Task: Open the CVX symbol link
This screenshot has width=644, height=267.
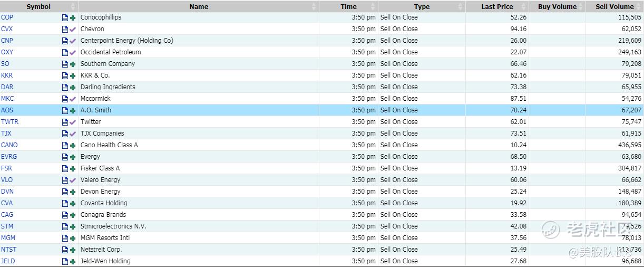Action: (7, 29)
